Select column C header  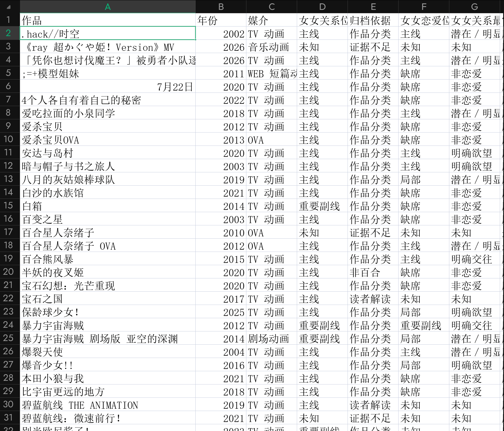tap(271, 6)
